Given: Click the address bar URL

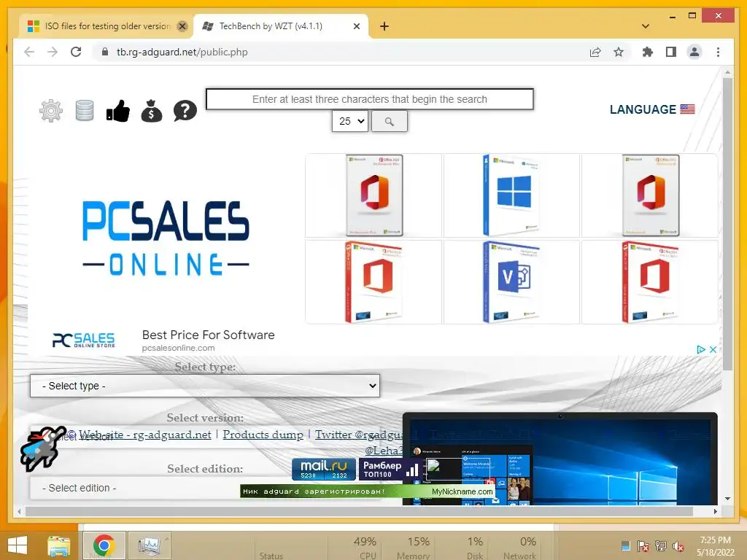Looking at the screenshot, I should pyautogui.click(x=182, y=52).
